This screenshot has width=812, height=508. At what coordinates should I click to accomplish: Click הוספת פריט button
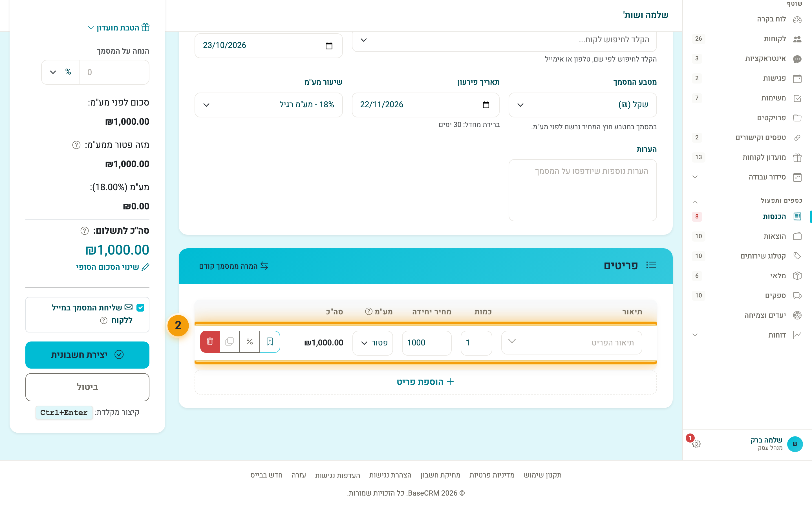[425, 382]
